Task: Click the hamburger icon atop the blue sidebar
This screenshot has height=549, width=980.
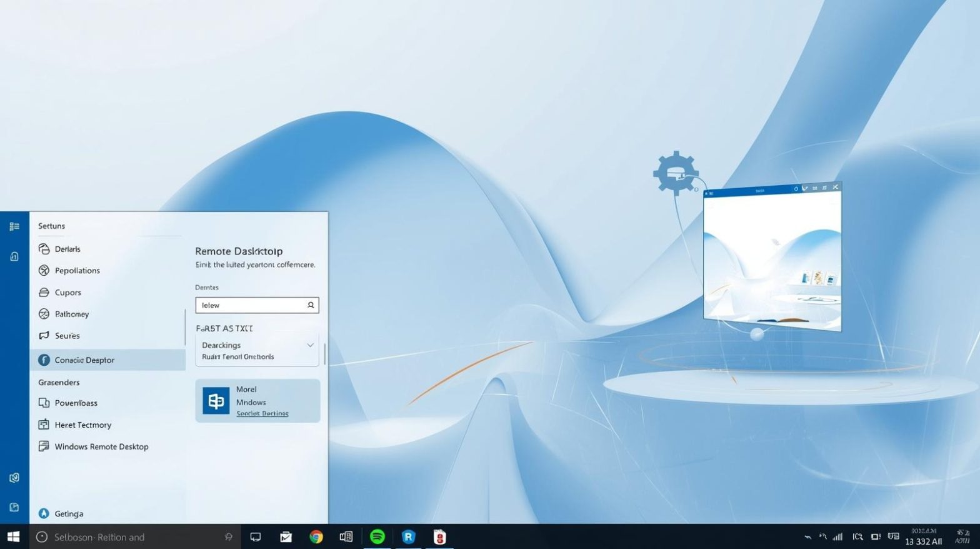Action: pyautogui.click(x=14, y=226)
